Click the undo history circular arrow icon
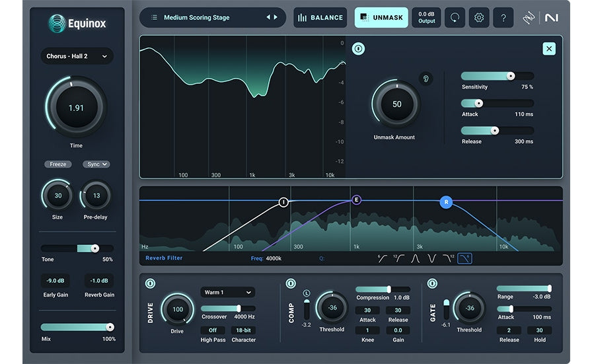The width and height of the screenshot is (592, 364). (455, 17)
